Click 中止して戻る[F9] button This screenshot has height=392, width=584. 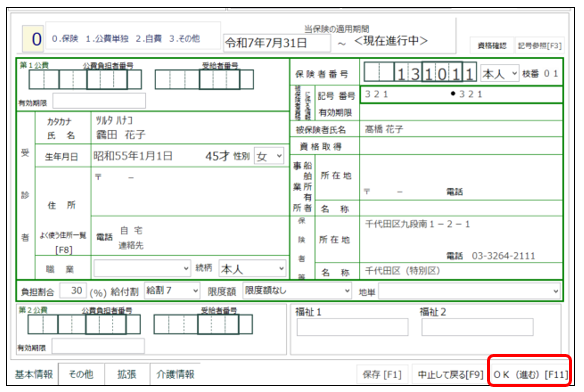click(450, 374)
